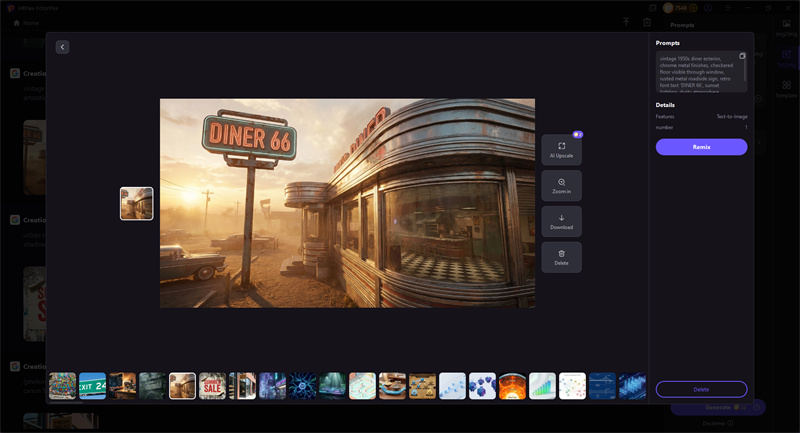
Task: Click the large DINER 66 preview image
Action: click(x=347, y=203)
